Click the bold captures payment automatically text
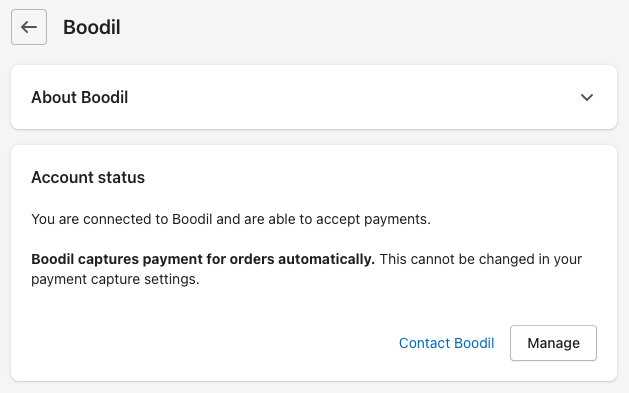This screenshot has height=393, width=629. point(203,259)
